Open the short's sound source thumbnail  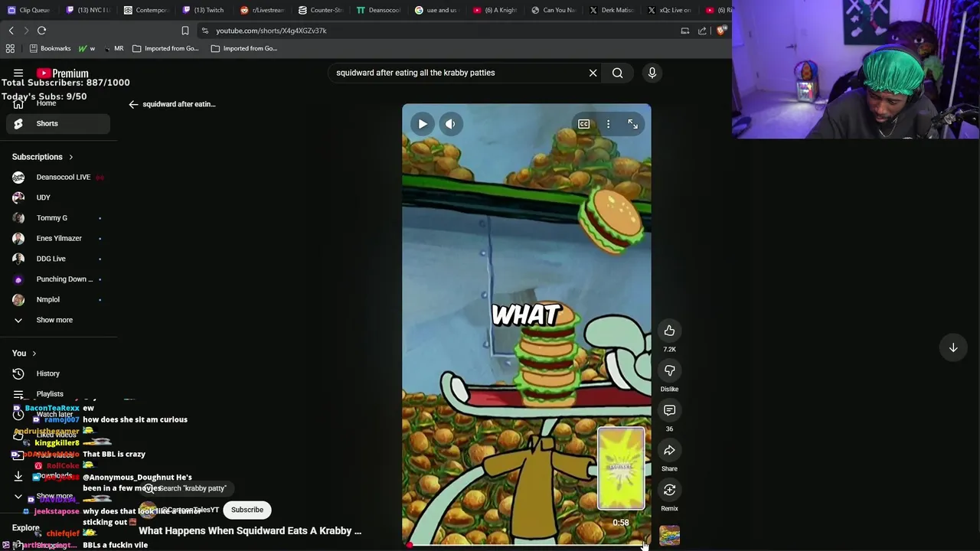click(669, 536)
